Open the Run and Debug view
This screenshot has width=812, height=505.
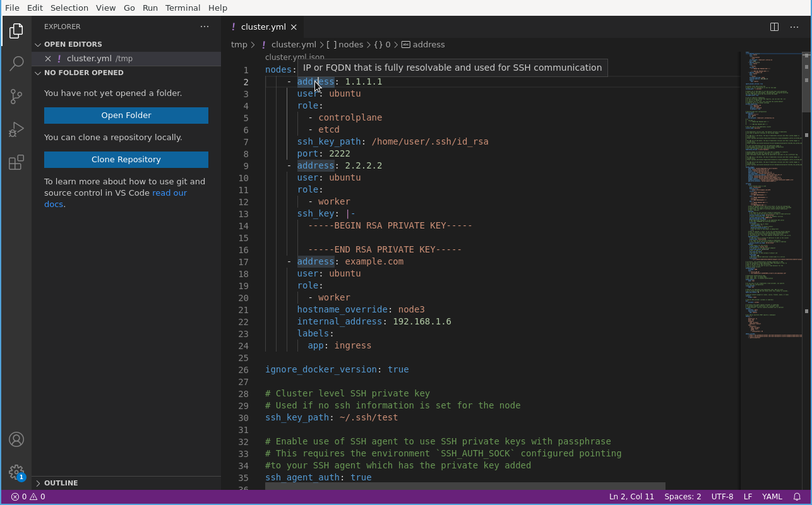point(16,129)
